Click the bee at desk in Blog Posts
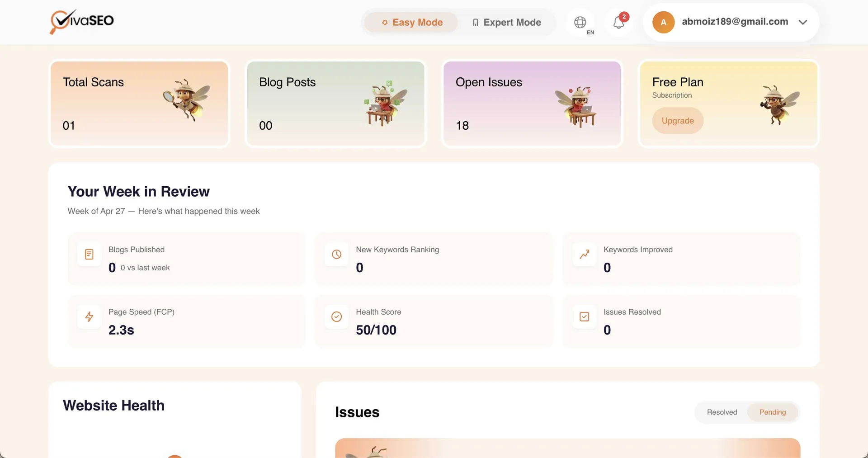This screenshot has height=458, width=868. (385, 103)
